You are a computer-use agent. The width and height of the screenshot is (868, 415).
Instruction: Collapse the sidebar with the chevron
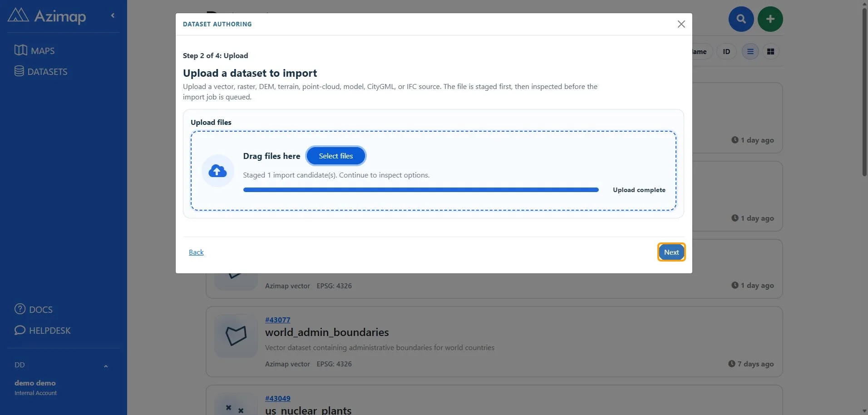click(113, 15)
